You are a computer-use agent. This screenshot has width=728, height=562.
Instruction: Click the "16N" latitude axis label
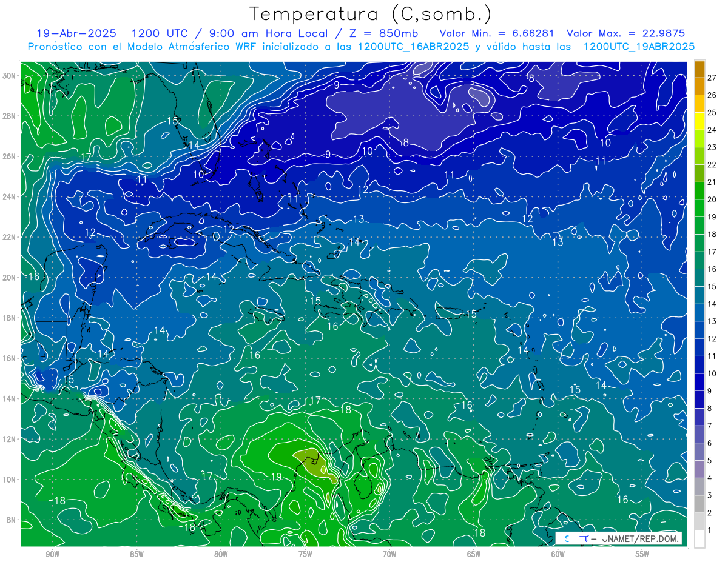8,358
